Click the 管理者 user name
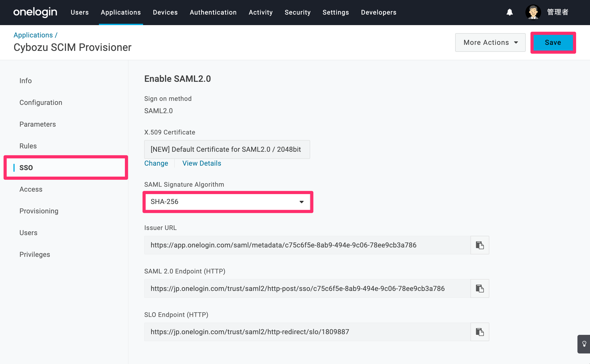 557,12
